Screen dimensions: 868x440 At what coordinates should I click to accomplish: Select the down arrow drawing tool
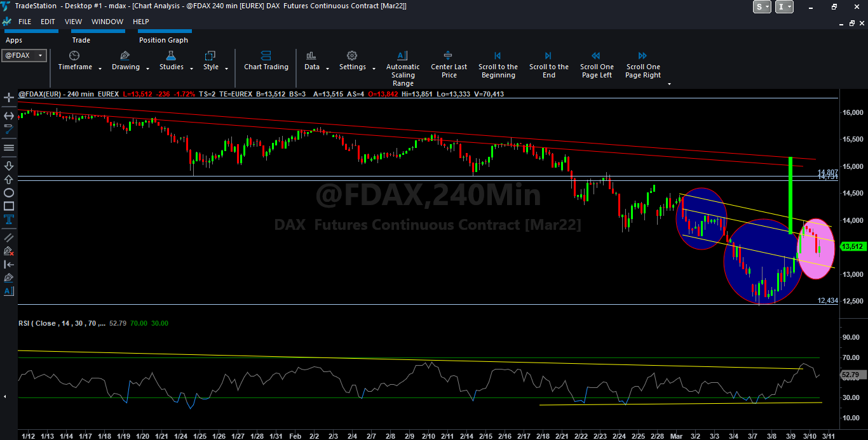(9, 166)
